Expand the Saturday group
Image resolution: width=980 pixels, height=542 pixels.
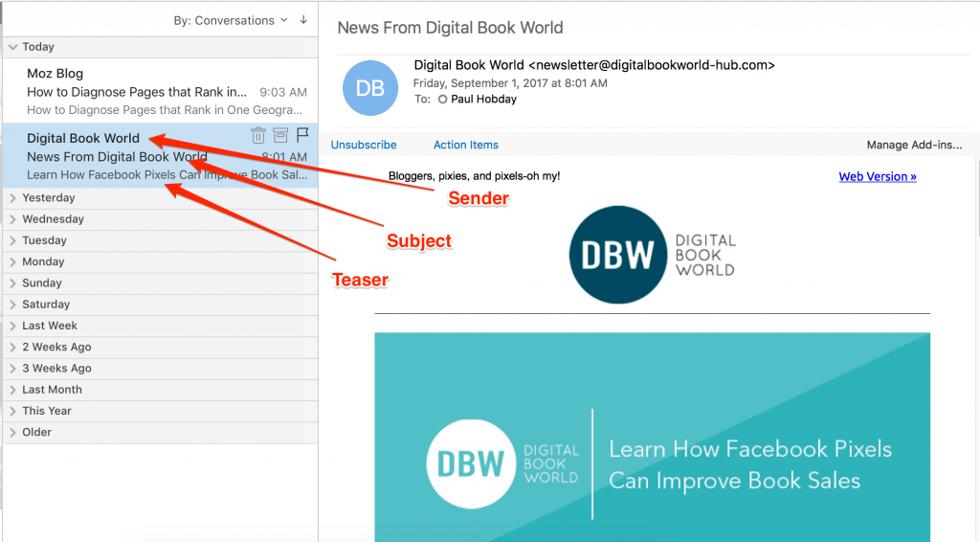click(x=12, y=305)
